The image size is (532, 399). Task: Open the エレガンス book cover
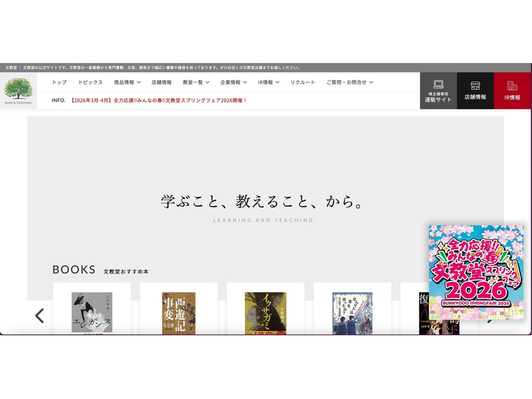pyautogui.click(x=91, y=313)
